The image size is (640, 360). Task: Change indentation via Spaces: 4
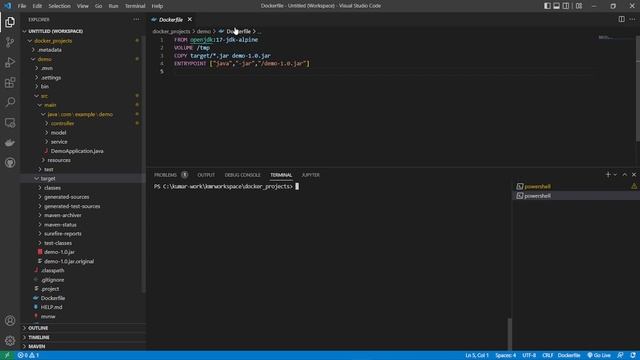505,355
